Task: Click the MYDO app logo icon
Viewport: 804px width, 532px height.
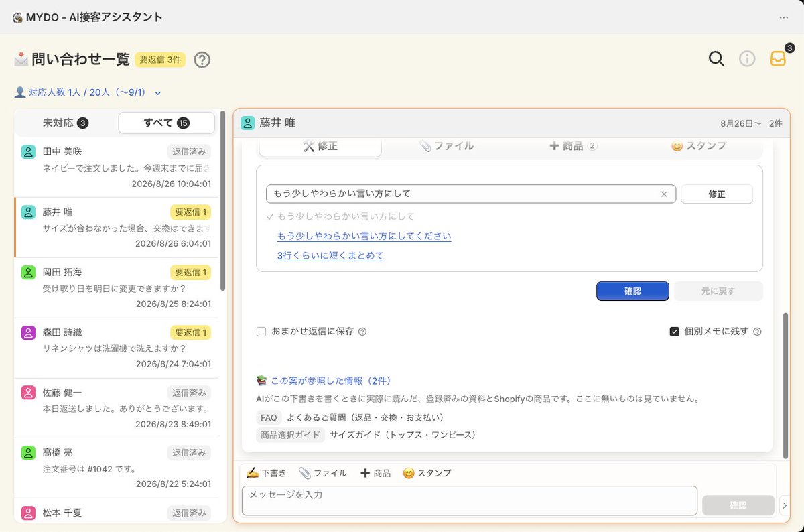Action: pyautogui.click(x=17, y=17)
